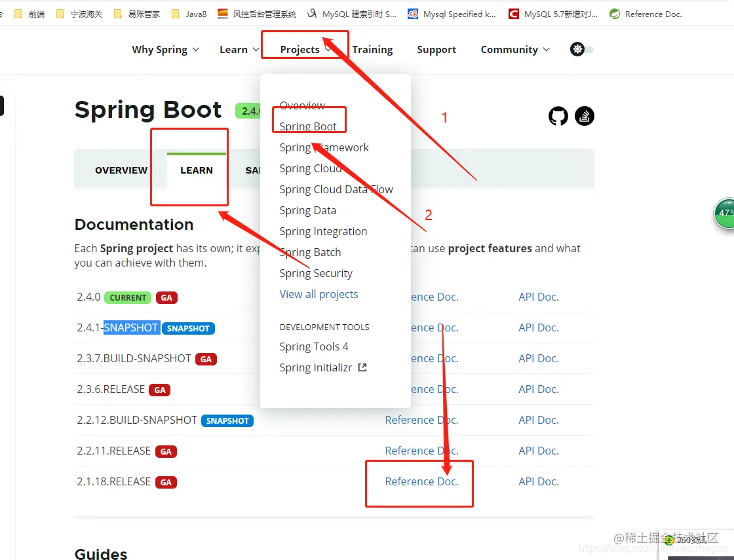Image resolution: width=734 pixels, height=560 pixels.
Task: Open API Doc. for 2.1.18.RELEASE
Action: (538, 481)
